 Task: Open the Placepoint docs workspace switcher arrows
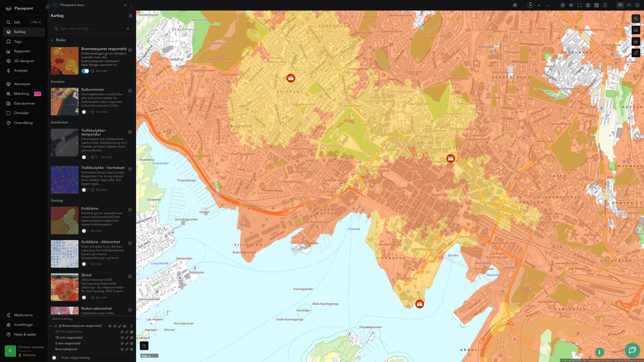pyautogui.click(x=131, y=5)
